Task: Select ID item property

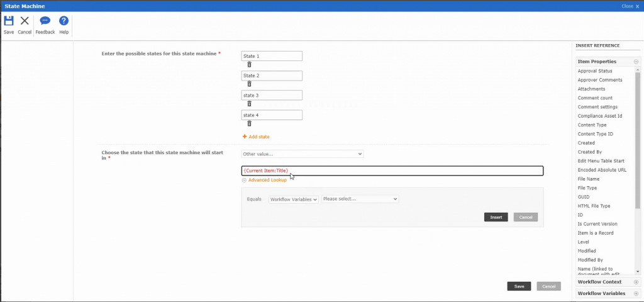Action: (580, 215)
